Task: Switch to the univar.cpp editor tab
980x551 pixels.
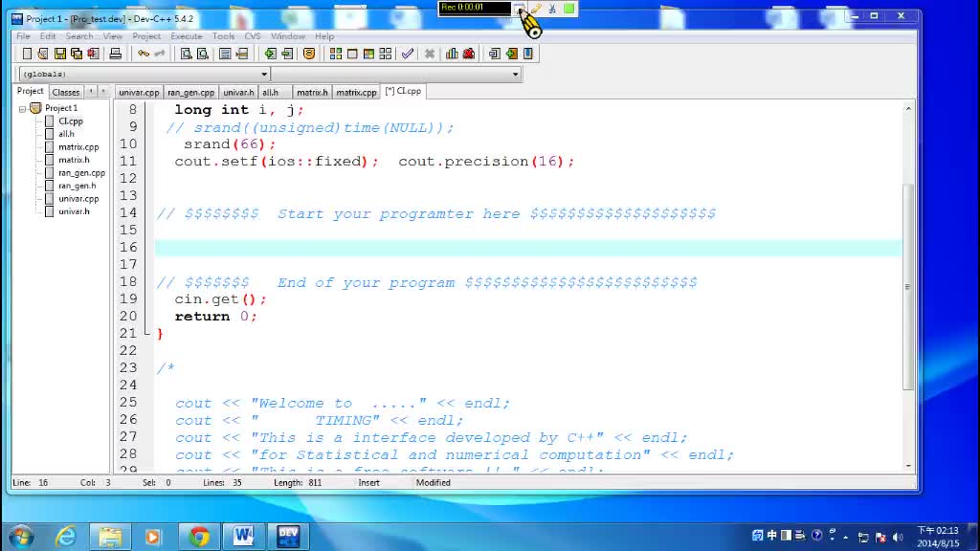Action: click(x=139, y=93)
